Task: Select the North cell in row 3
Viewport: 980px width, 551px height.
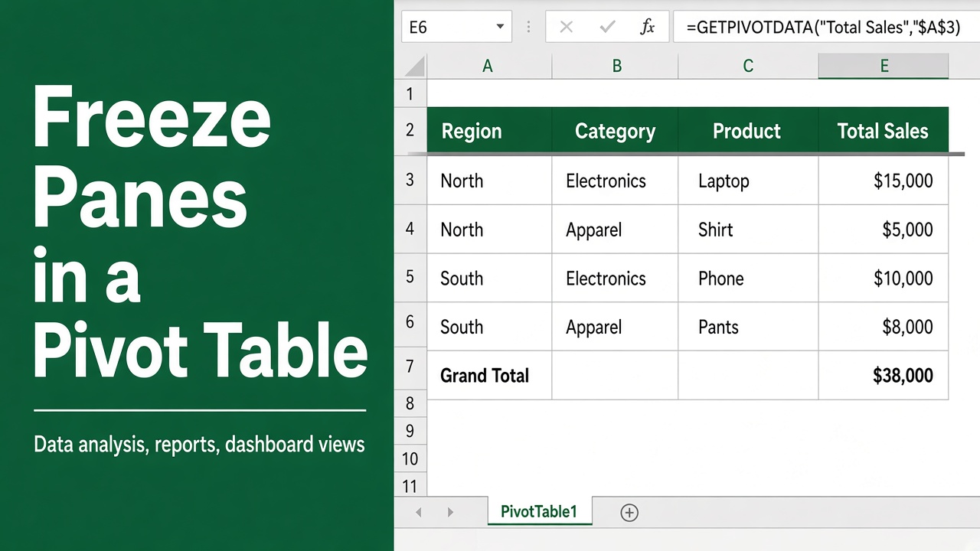Action: click(489, 181)
